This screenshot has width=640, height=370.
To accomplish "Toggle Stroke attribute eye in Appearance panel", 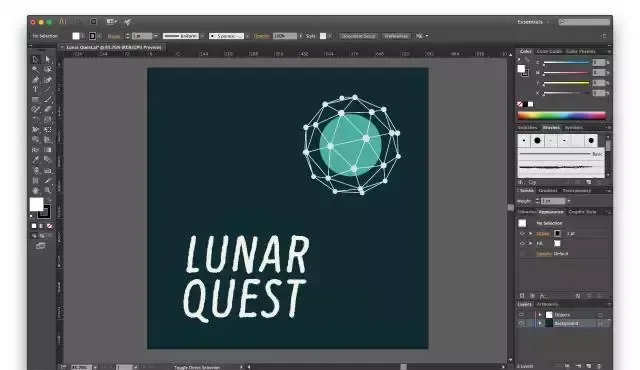I will 522,234.
